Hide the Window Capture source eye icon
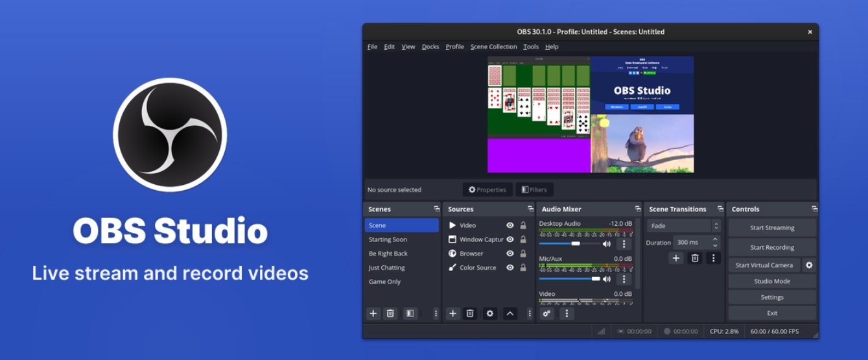This screenshot has width=868, height=360. tap(510, 239)
